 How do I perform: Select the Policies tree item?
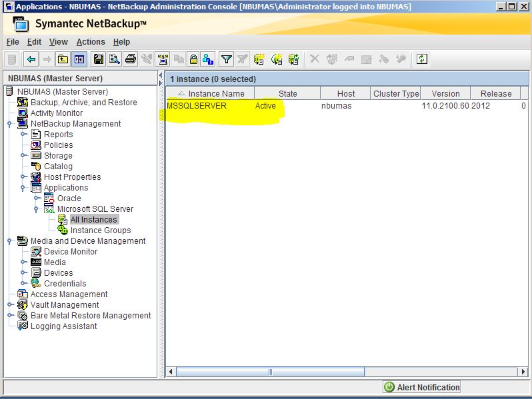[59, 145]
